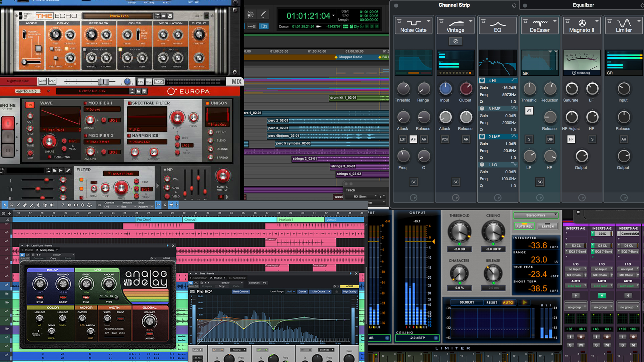
Task: Select the Chorus1 arranger section
Action: pyautogui.click(x=229, y=220)
